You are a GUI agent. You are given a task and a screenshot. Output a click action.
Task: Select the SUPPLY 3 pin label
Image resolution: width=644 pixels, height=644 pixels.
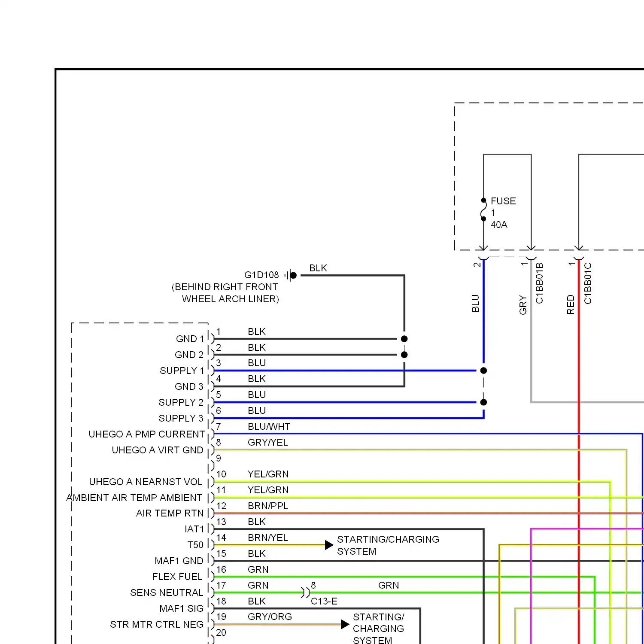point(181,418)
